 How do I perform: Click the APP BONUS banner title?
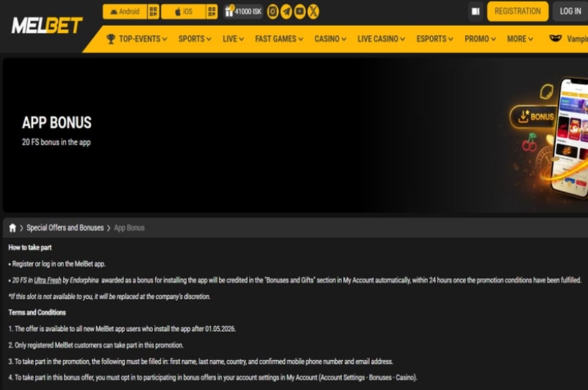tap(57, 123)
